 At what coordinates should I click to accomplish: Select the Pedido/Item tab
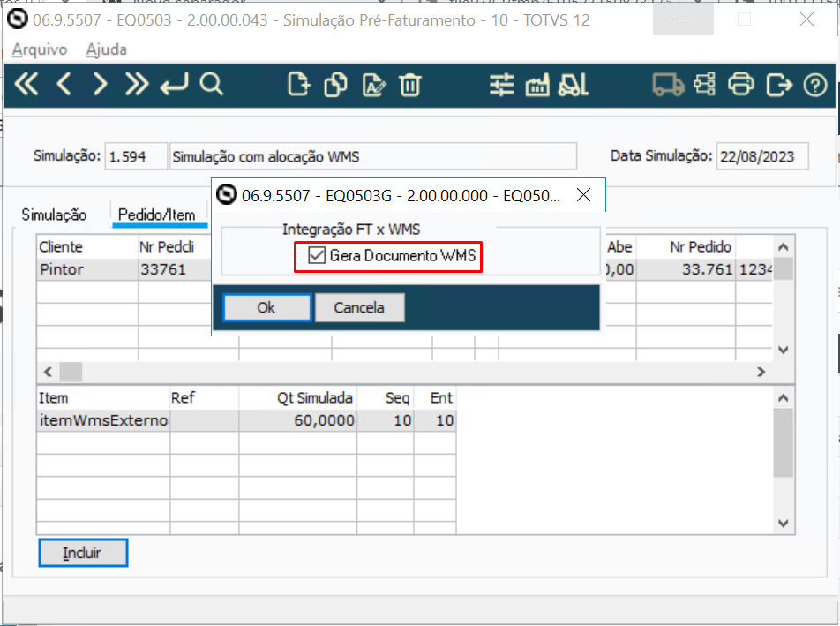tap(157, 215)
